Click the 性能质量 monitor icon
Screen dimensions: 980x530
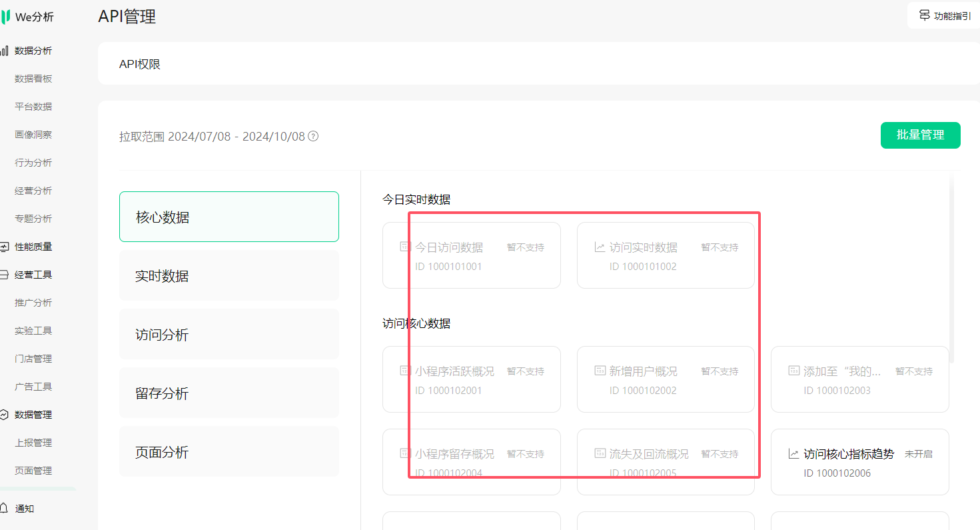click(5, 247)
